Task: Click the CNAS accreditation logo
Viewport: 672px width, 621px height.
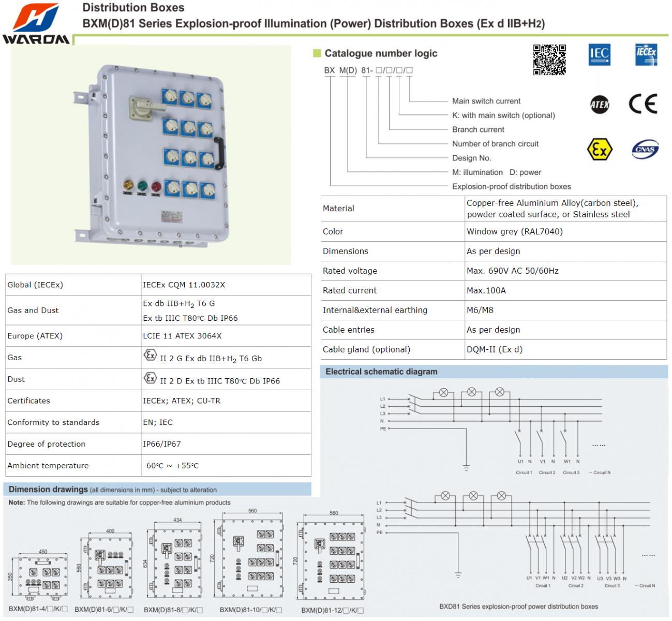Action: click(645, 149)
